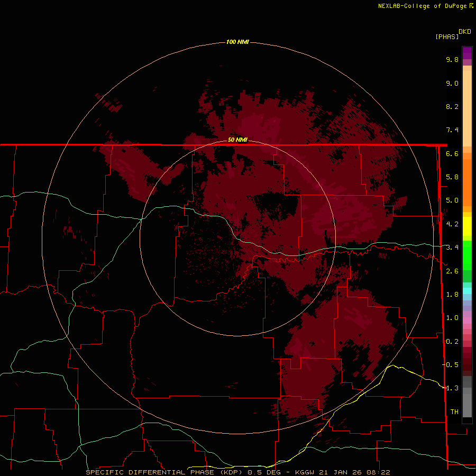Viewport: 476px width, 476px height.
Task: Click the 5.0 legend value
Action: pos(452,200)
